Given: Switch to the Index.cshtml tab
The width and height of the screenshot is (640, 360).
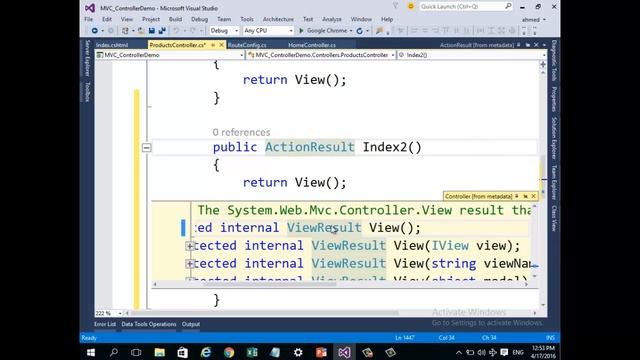Looking at the screenshot, I should tap(112, 45).
